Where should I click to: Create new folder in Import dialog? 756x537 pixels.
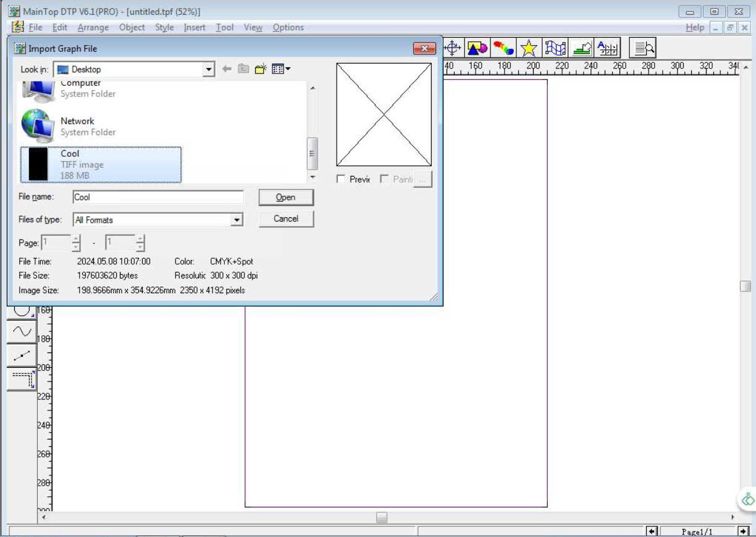point(261,69)
